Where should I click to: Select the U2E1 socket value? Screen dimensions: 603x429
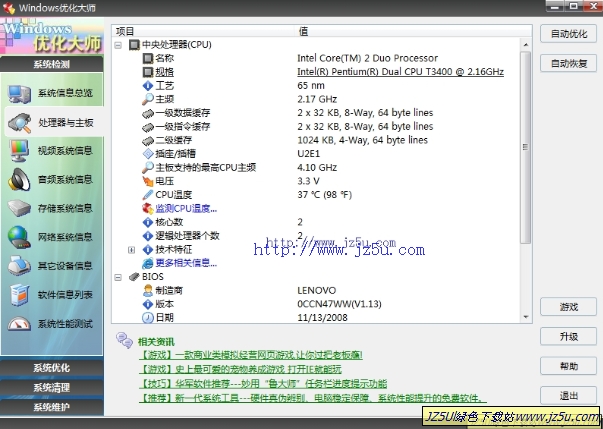tap(308, 154)
